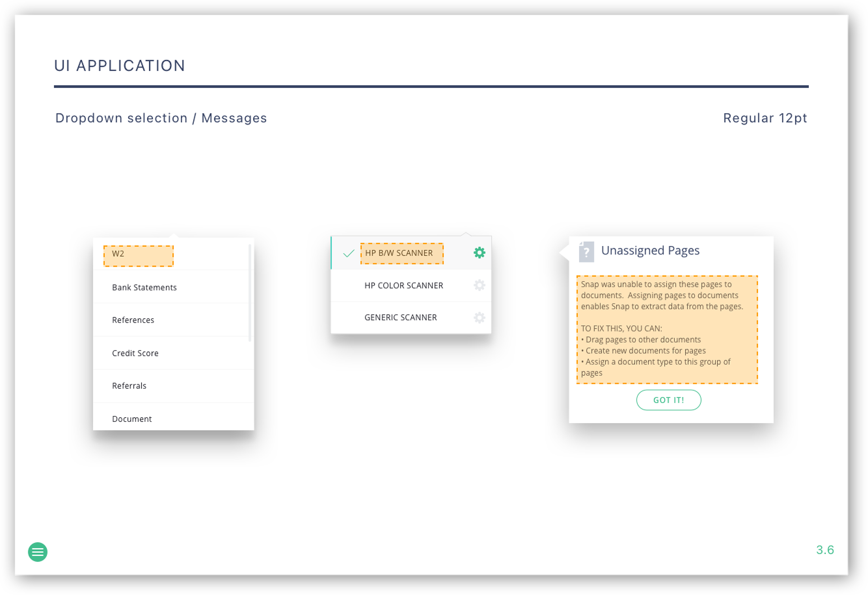
Task: Click the orange highlighted help message text
Action: click(x=667, y=329)
